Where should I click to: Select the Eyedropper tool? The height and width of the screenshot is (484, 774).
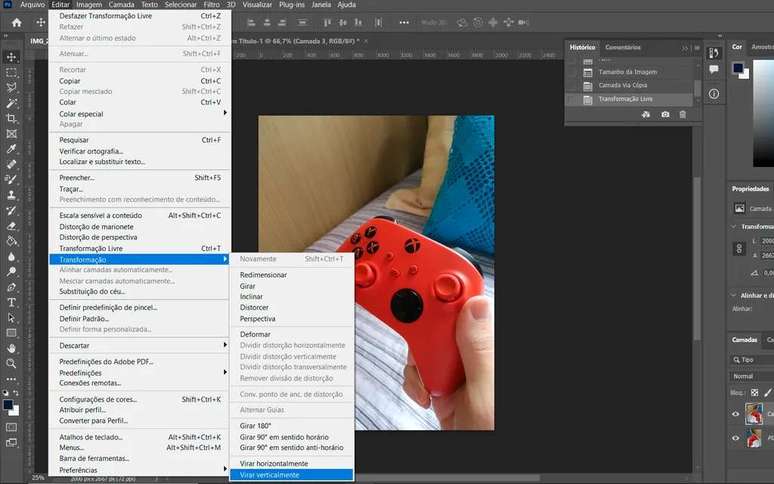[x=11, y=149]
